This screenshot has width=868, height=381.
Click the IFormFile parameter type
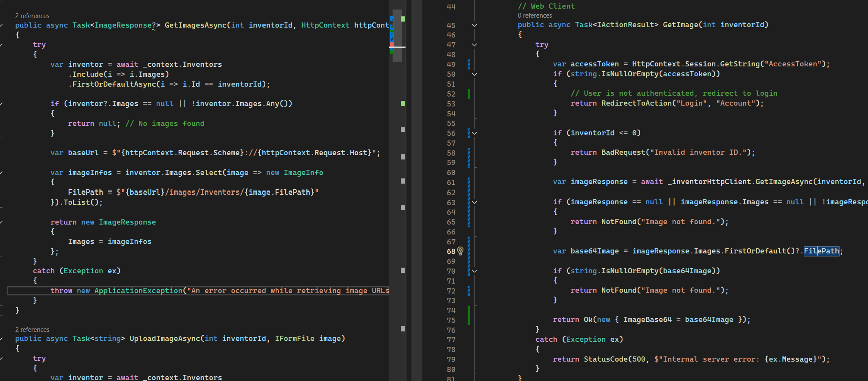pyautogui.click(x=295, y=338)
